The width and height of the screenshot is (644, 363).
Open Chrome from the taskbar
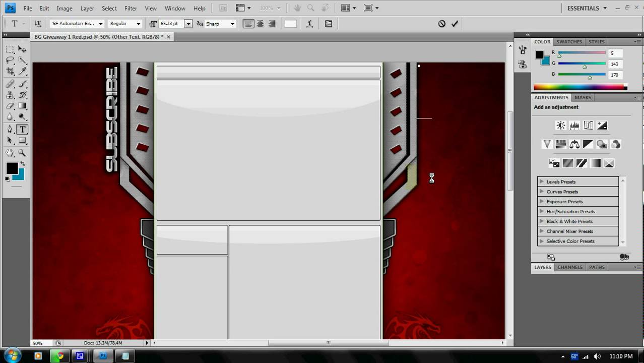(60, 356)
